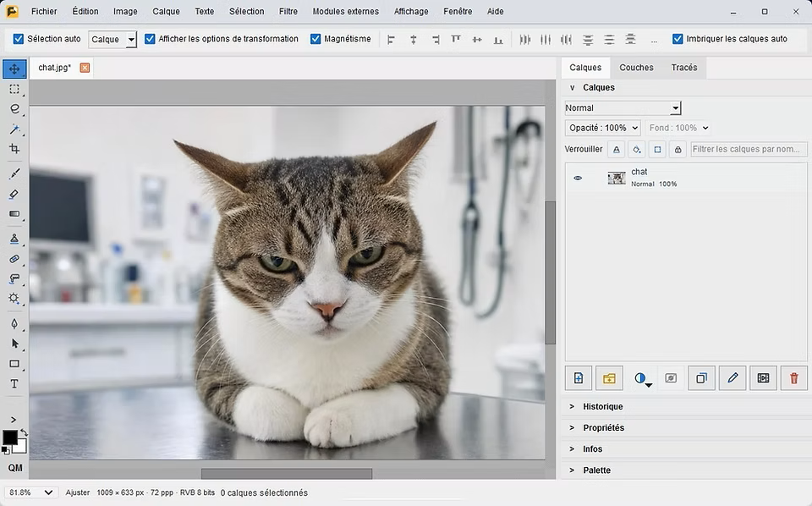The image size is (812, 506).
Task: Select the Lasso tool
Action: click(x=14, y=109)
